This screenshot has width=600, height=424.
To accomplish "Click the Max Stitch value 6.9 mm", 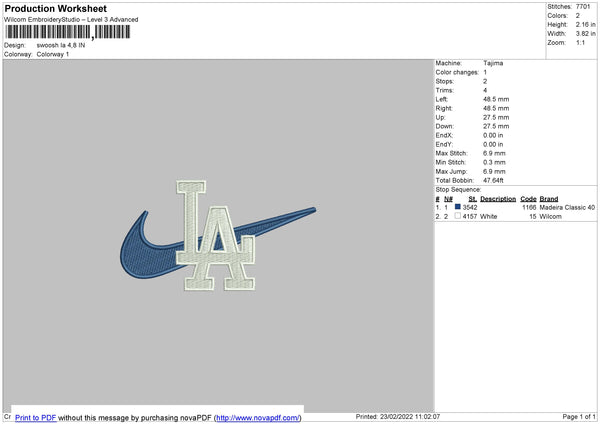I will click(x=494, y=153).
